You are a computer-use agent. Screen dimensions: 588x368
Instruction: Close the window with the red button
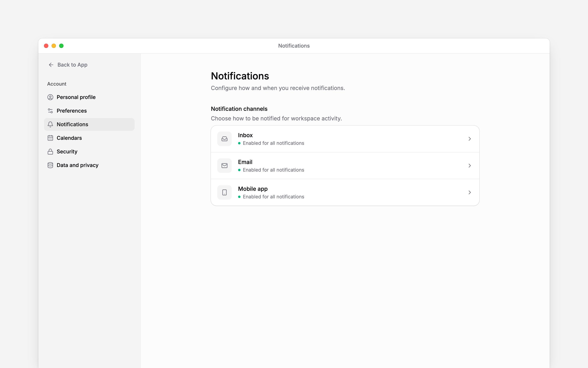(x=46, y=46)
